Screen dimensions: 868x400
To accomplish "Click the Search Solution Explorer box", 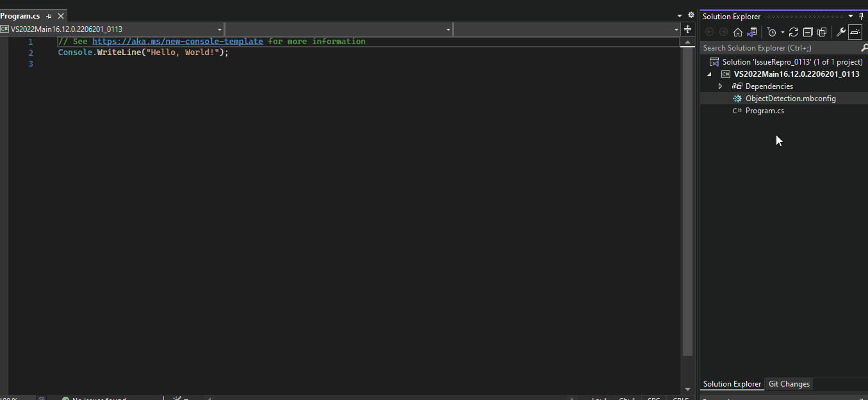I will pos(769,47).
